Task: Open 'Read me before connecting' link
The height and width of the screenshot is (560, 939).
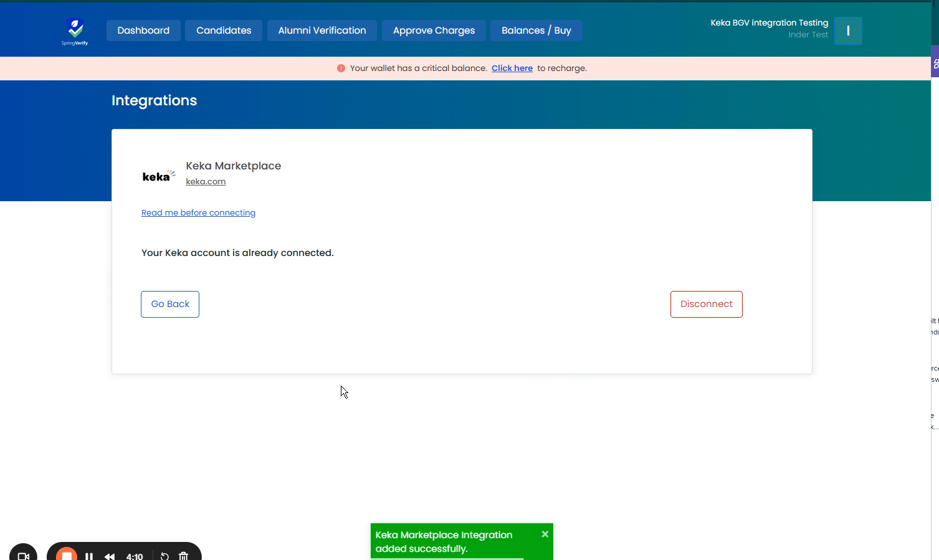Action: pos(198,213)
